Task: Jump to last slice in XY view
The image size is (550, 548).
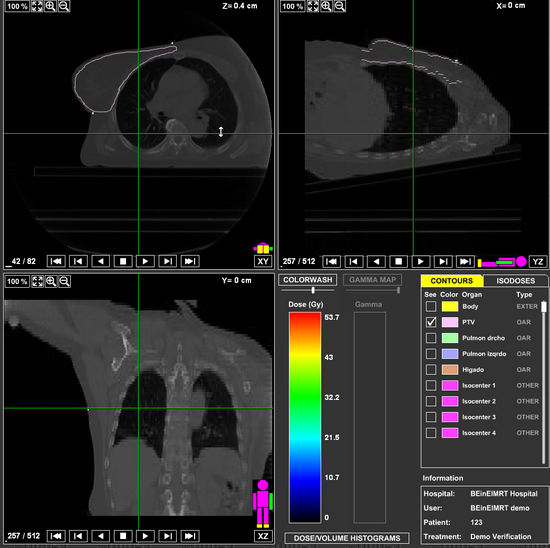Action: click(x=190, y=261)
